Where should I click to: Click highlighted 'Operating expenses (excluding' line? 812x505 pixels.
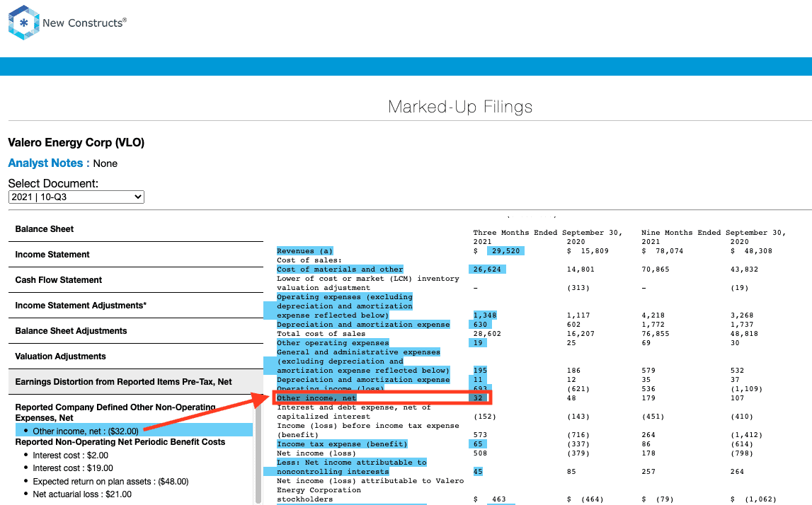[344, 297]
